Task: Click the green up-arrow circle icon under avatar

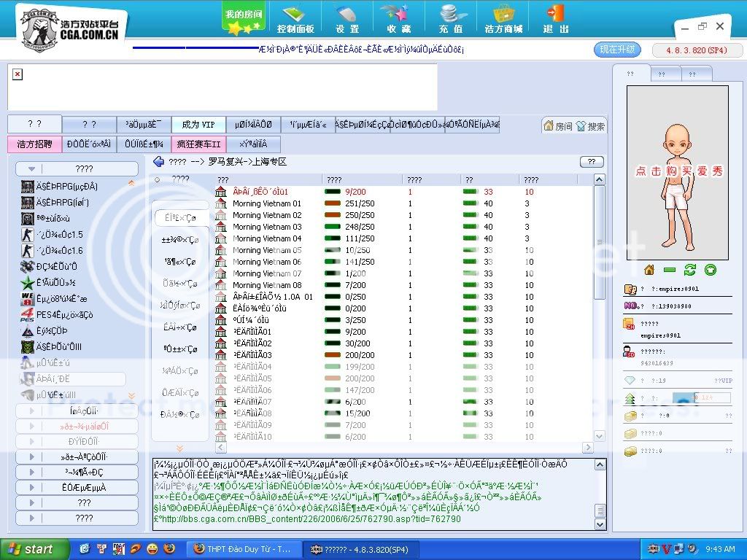Action: pos(710,270)
